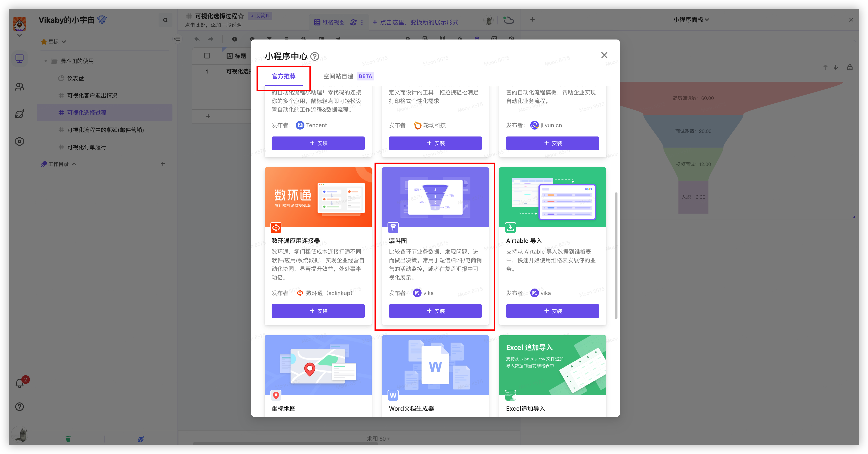Click the lock icon above the funnel widget
The image size is (868, 454).
click(x=850, y=67)
